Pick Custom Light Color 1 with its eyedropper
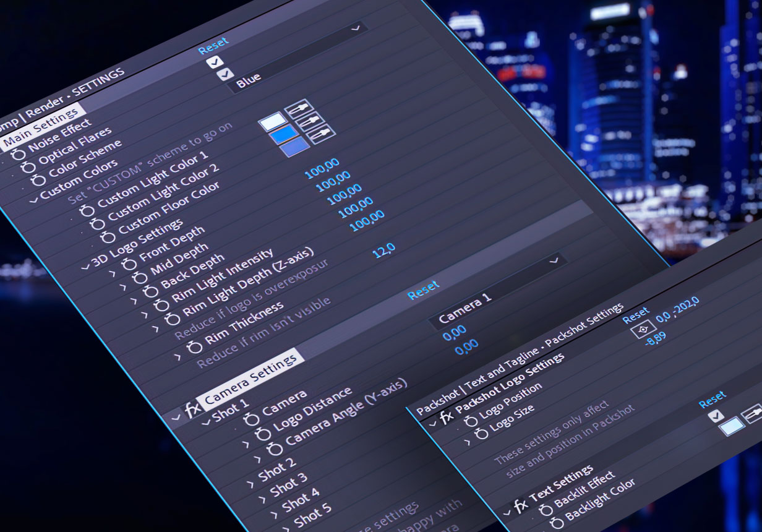This screenshot has width=762, height=532. (x=298, y=108)
